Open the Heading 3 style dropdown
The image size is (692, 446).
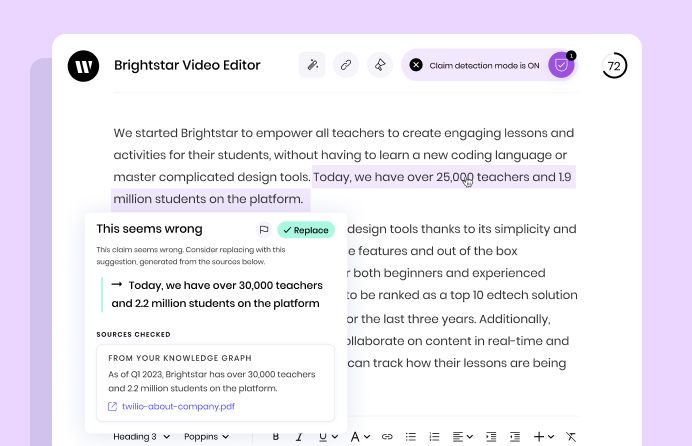click(141, 436)
